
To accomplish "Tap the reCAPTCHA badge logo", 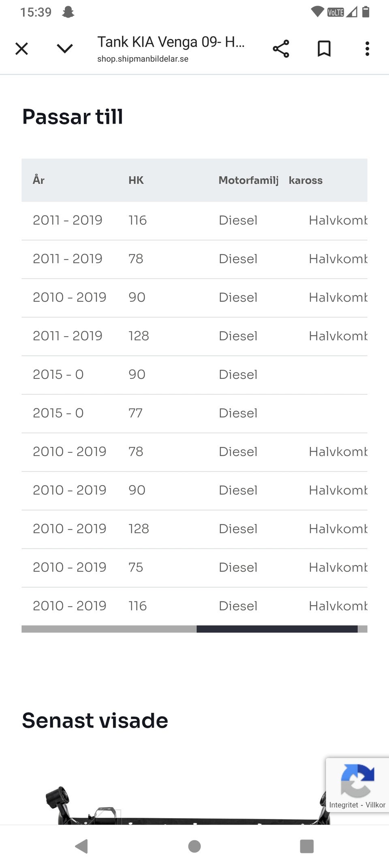I will pos(357,780).
